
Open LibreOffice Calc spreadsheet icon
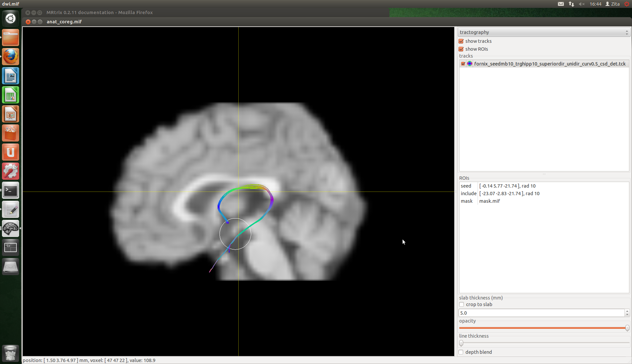(11, 95)
